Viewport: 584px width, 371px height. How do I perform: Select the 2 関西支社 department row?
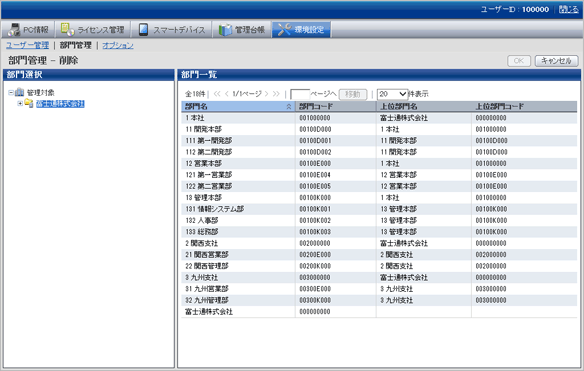tap(379, 243)
